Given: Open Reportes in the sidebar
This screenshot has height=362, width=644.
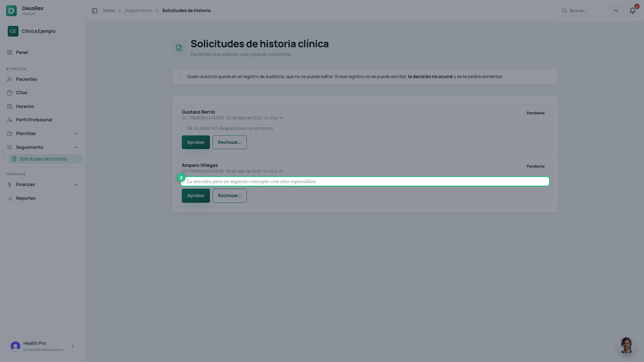Looking at the screenshot, I should coord(43,198).
